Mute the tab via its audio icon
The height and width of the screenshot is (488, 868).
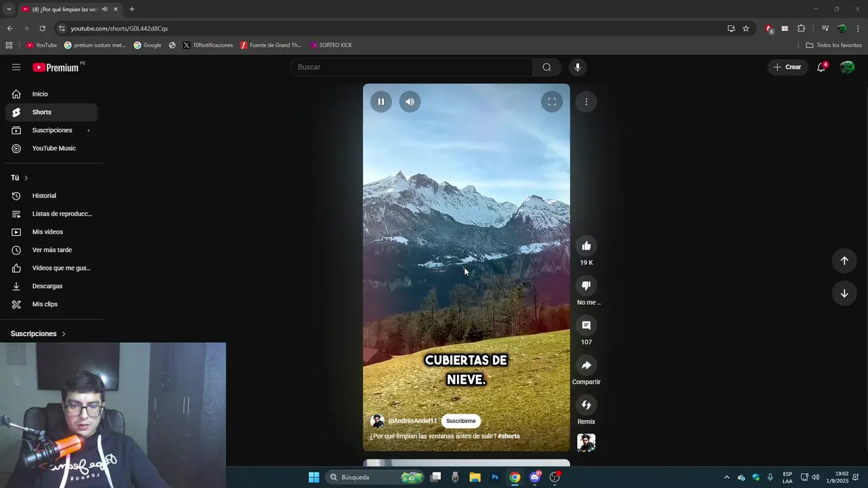coord(104,9)
